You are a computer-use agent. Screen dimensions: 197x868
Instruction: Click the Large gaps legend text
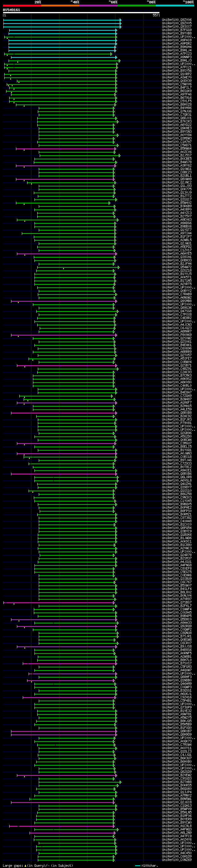(x=13, y=865)
